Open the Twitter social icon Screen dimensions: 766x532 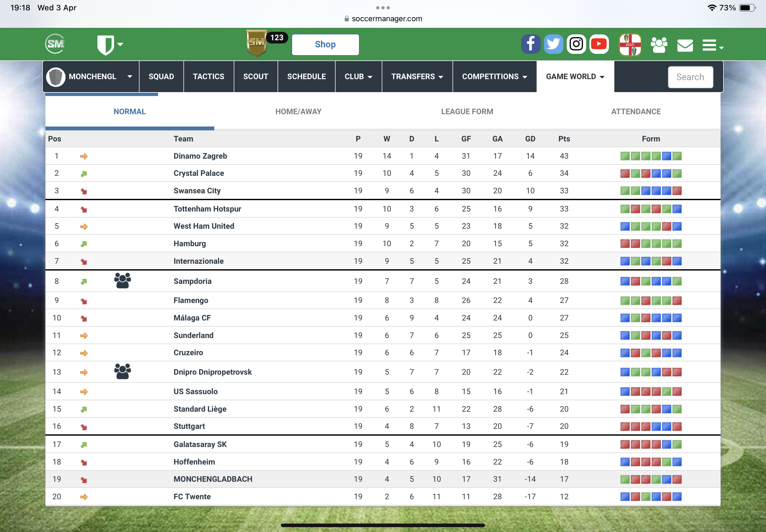point(553,44)
